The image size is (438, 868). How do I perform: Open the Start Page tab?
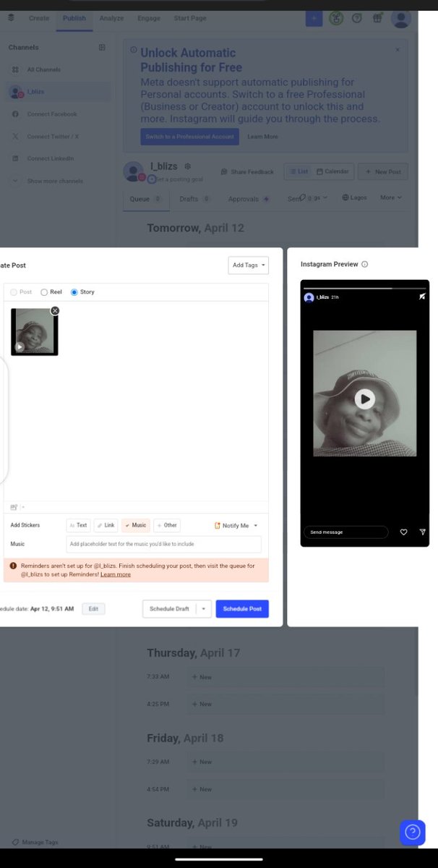(x=190, y=18)
